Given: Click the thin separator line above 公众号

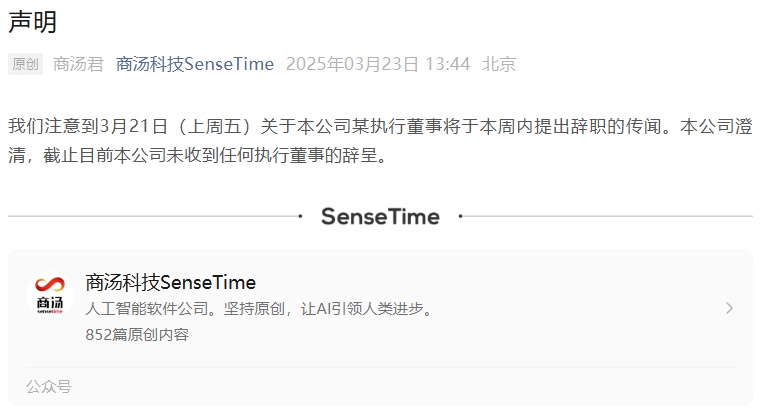Looking at the screenshot, I should point(380,367).
